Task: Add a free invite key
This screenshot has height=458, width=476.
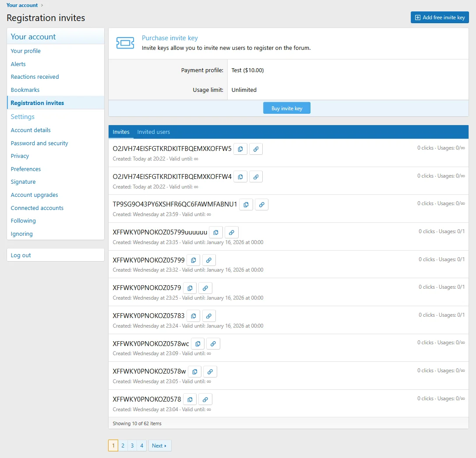Action: [x=439, y=17]
